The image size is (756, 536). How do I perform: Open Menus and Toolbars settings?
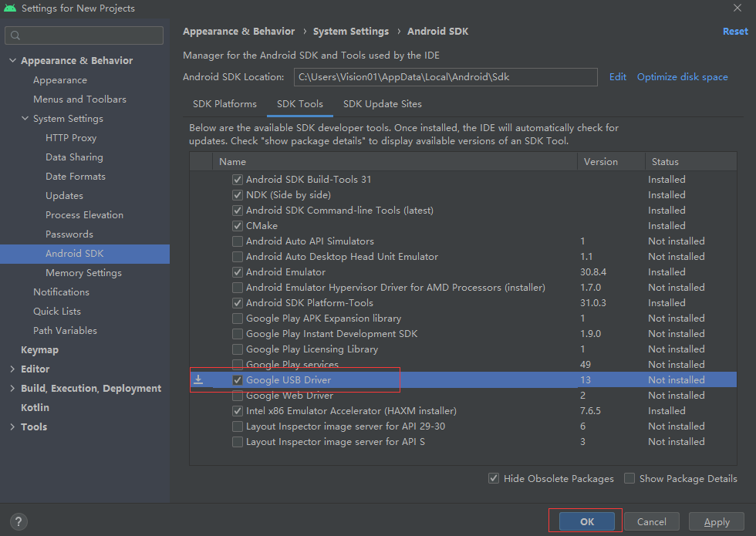(79, 99)
